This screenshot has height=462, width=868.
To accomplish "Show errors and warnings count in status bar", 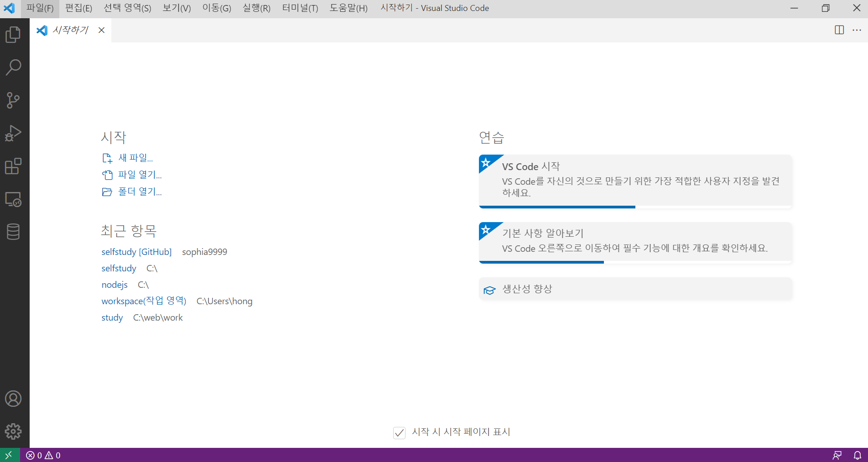I will click(x=43, y=455).
